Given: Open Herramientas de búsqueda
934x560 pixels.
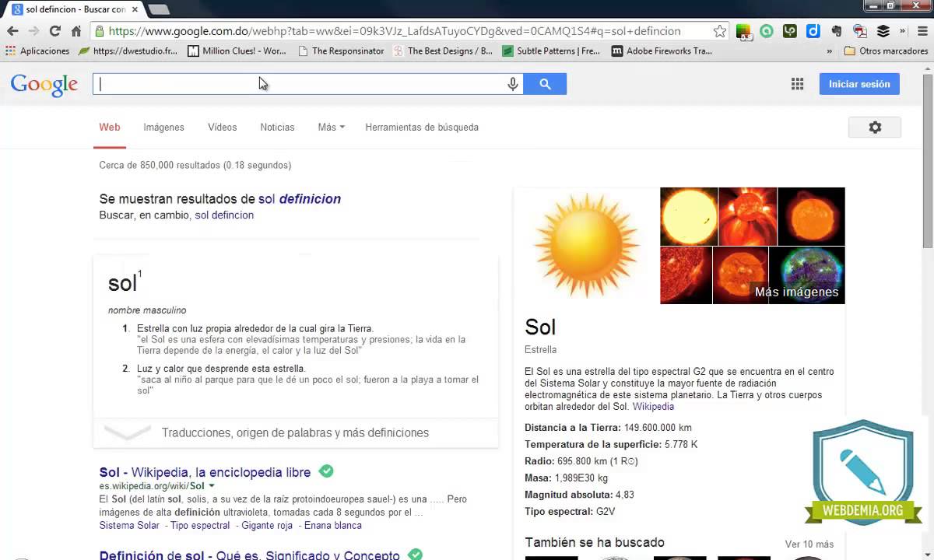Looking at the screenshot, I should 422,128.
